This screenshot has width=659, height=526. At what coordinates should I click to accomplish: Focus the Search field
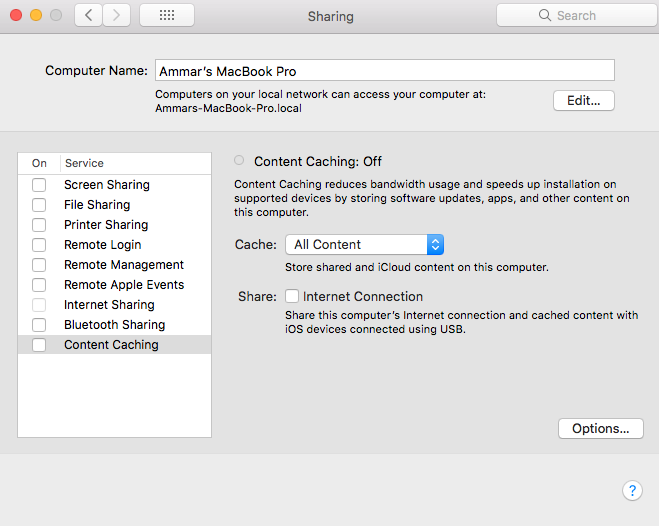[x=577, y=16]
